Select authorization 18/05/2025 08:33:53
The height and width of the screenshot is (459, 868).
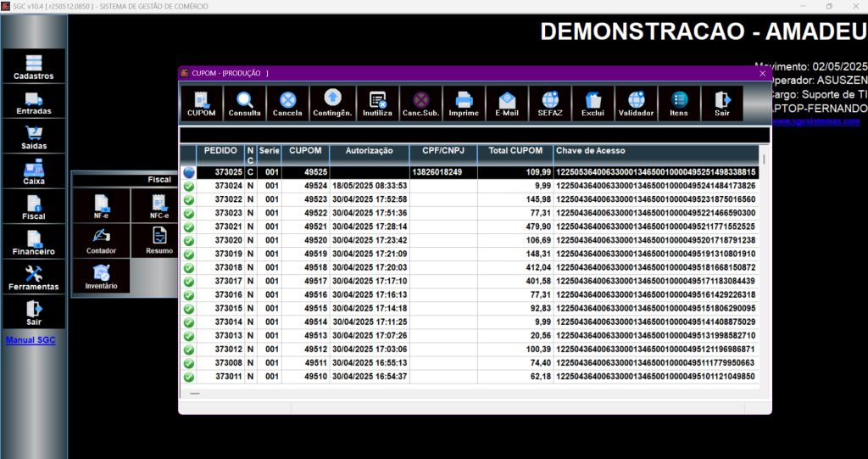click(x=370, y=186)
